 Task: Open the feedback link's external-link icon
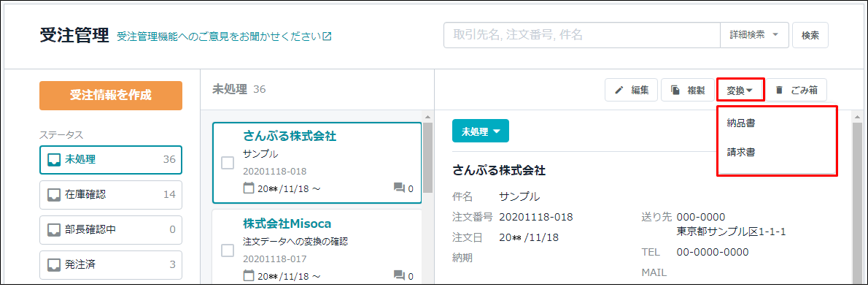(x=328, y=37)
